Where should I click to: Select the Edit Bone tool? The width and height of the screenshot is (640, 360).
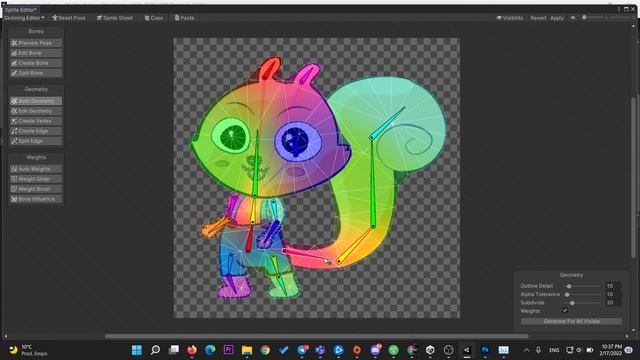[x=36, y=53]
